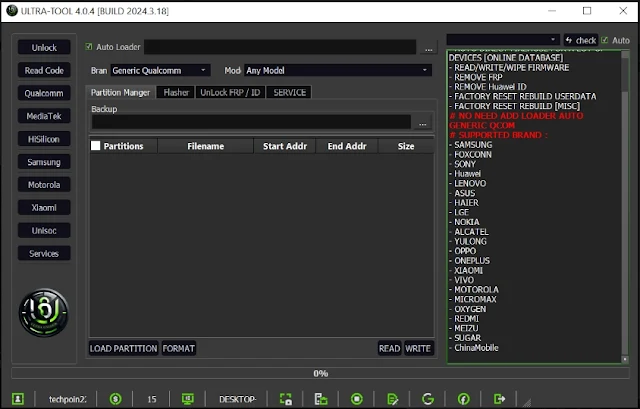This screenshot has width=640, height=409.
Task: Click the Ultra-Tool padlock logo
Action: [44, 312]
